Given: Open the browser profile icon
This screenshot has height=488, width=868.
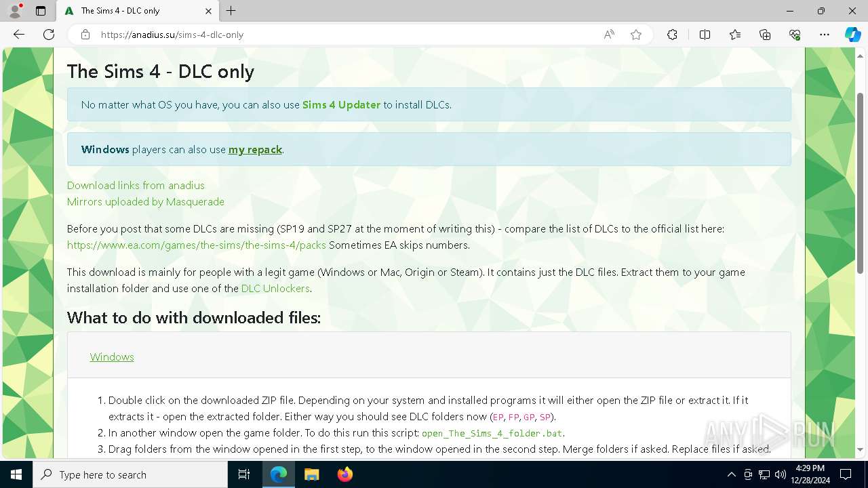Looking at the screenshot, I should tap(15, 11).
